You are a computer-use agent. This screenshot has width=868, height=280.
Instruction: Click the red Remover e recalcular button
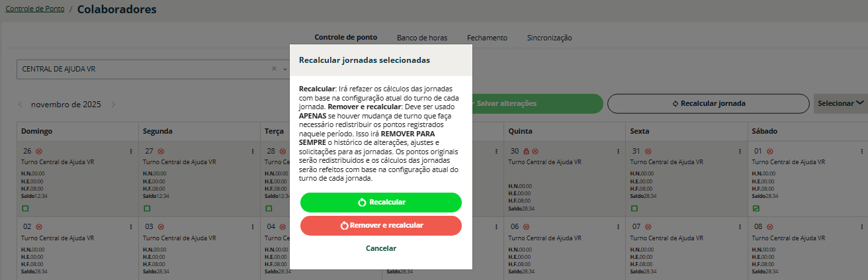point(381,225)
